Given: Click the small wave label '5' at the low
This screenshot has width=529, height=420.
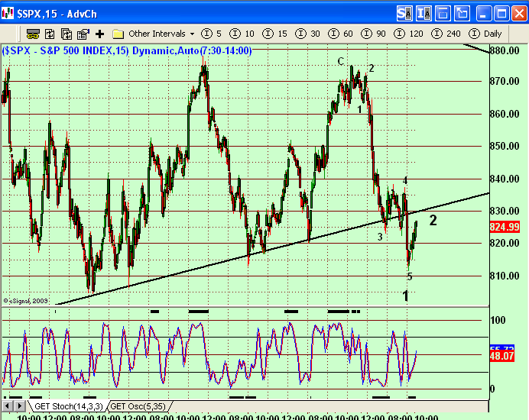Looking at the screenshot, I should (x=410, y=277).
